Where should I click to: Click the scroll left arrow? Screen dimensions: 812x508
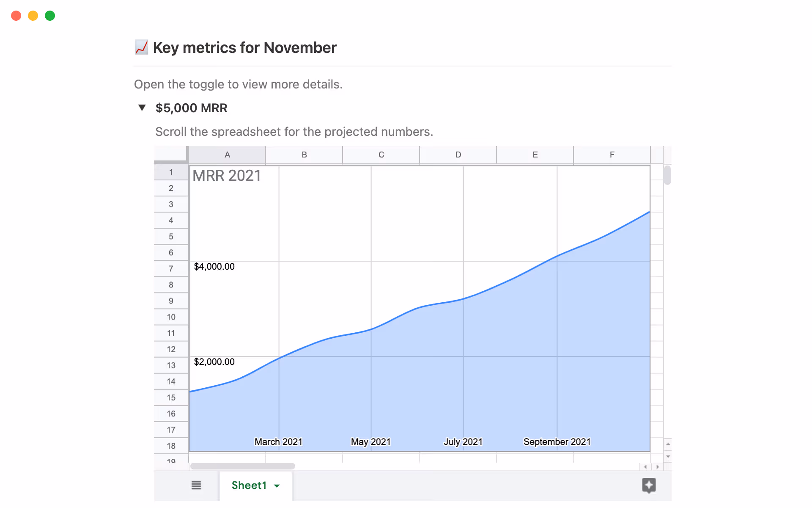coord(645,467)
